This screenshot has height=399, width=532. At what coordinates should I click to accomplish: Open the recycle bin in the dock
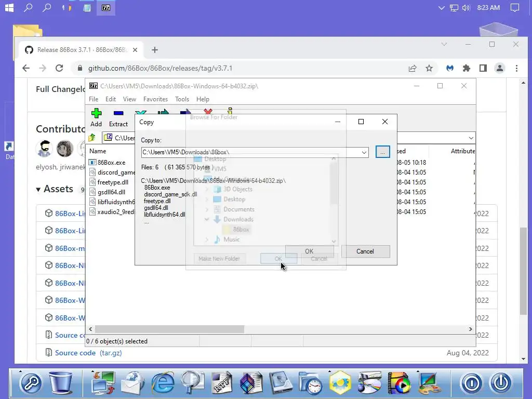(x=61, y=382)
